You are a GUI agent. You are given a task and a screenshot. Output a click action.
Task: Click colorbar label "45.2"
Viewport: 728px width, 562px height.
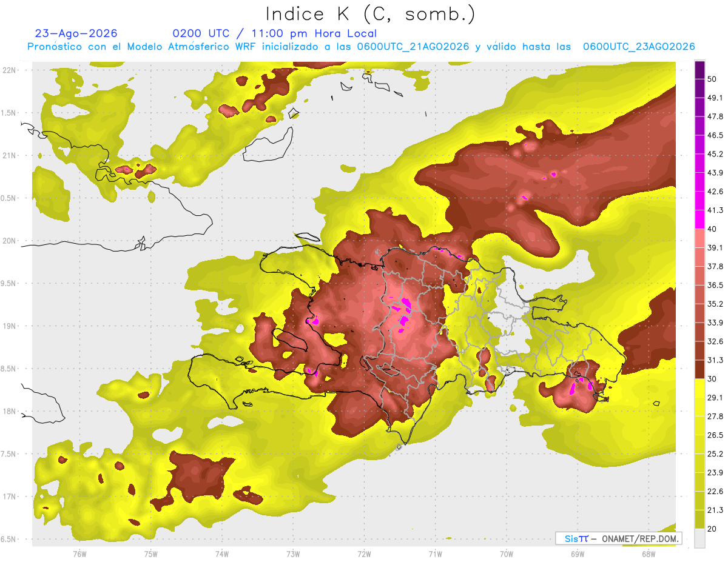pyautogui.click(x=715, y=154)
